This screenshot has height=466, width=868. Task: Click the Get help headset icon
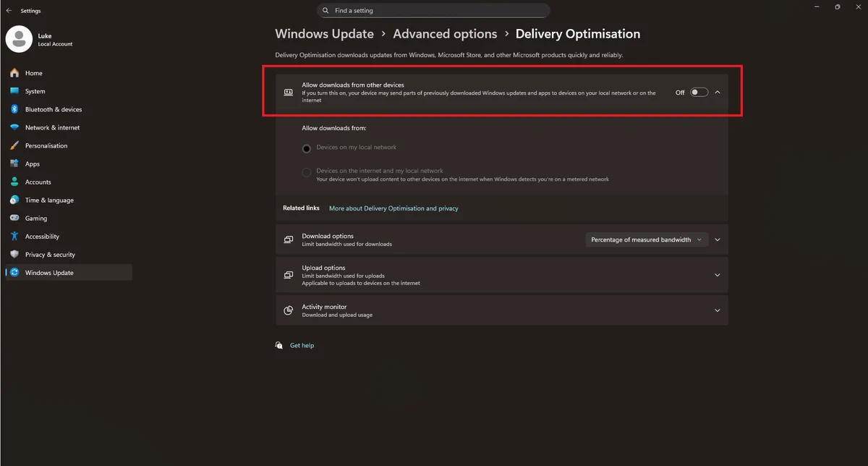pos(279,345)
